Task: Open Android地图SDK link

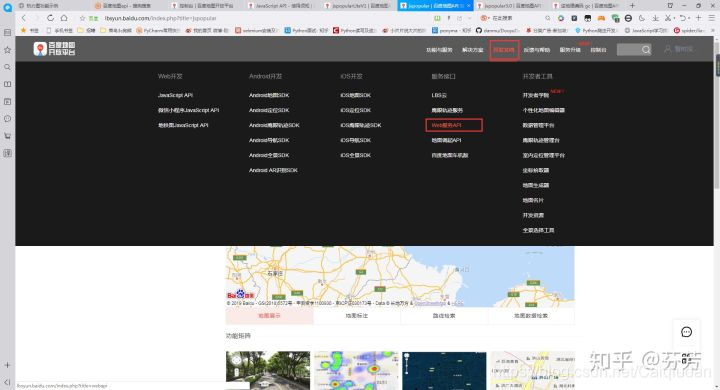Action: 269,95
